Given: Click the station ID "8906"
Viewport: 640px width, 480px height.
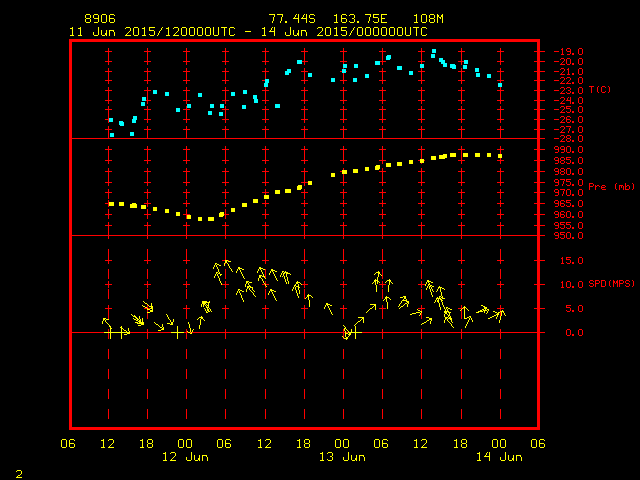Looking at the screenshot, I should click(100, 19).
